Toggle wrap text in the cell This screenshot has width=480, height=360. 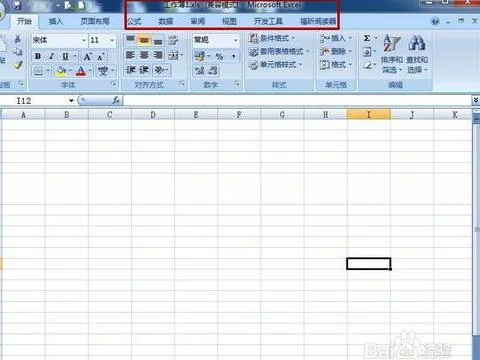tap(173, 40)
